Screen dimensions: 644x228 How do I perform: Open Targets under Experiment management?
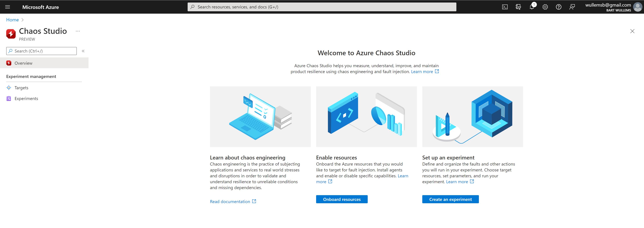click(x=22, y=88)
